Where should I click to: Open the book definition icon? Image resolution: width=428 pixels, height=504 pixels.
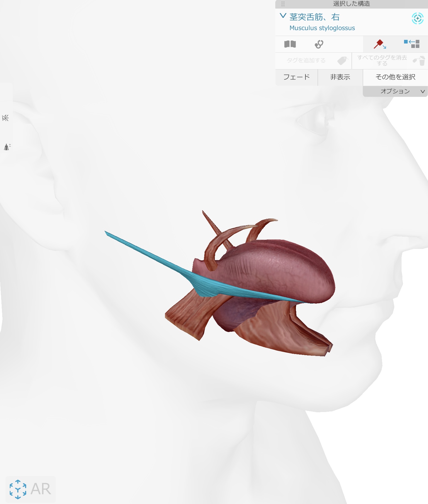(x=290, y=44)
